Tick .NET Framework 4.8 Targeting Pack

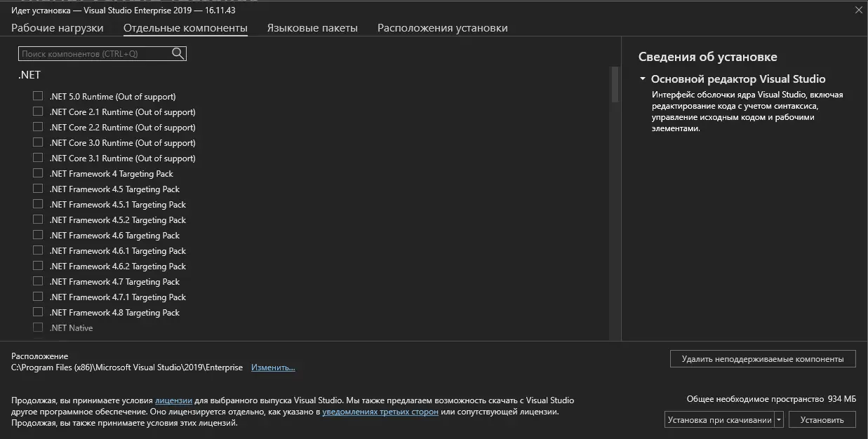38,312
